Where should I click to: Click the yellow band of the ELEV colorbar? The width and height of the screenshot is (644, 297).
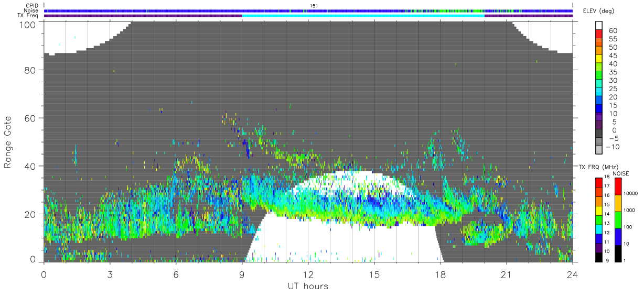click(599, 60)
